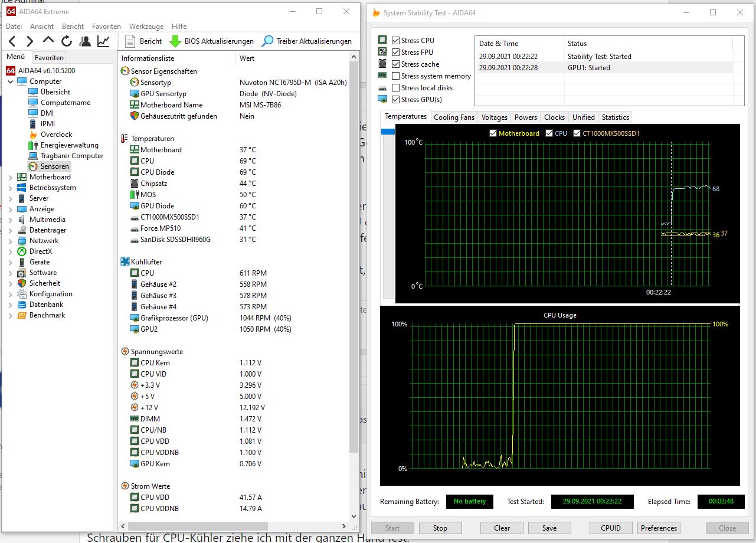Image resolution: width=756 pixels, height=543 pixels.
Task: Select the Übersicht tree item
Action: coord(55,92)
